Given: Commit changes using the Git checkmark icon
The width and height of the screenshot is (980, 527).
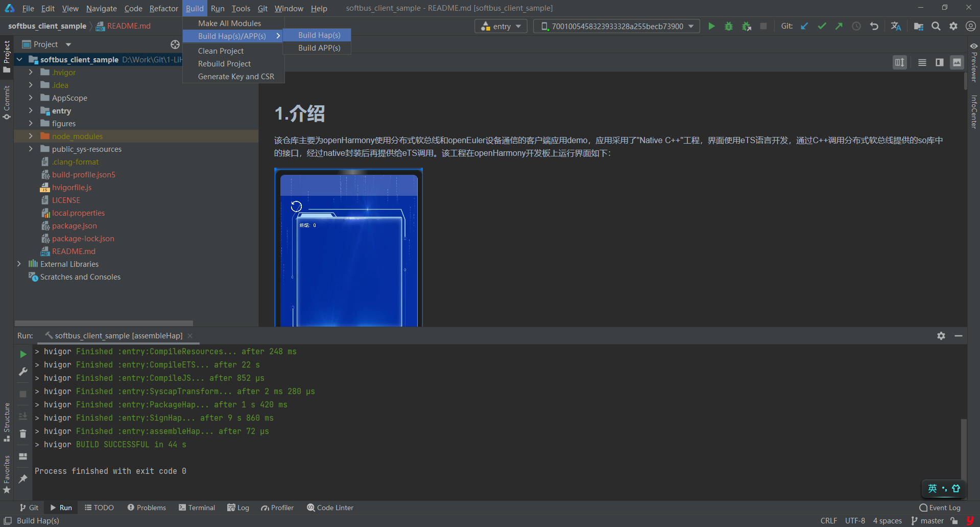Looking at the screenshot, I should point(822,26).
